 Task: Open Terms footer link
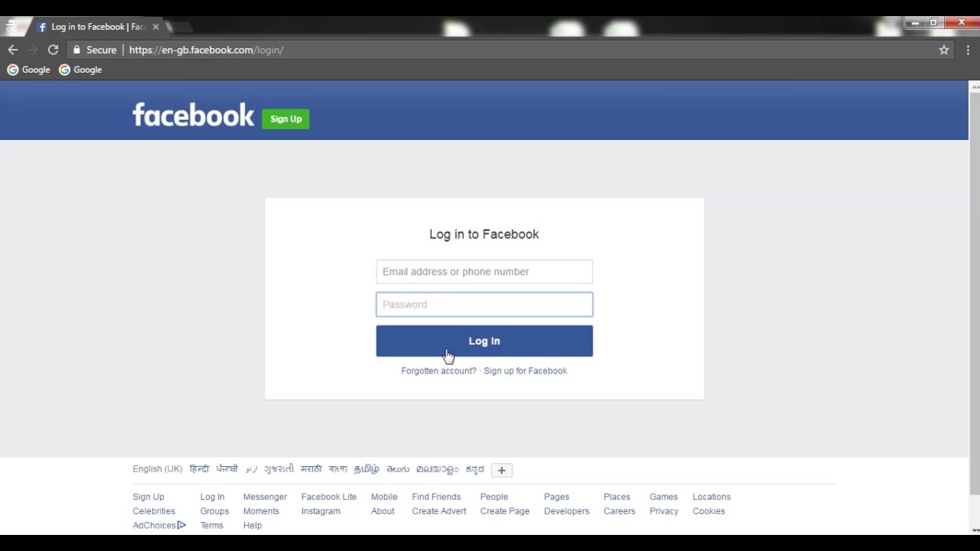pyautogui.click(x=211, y=526)
